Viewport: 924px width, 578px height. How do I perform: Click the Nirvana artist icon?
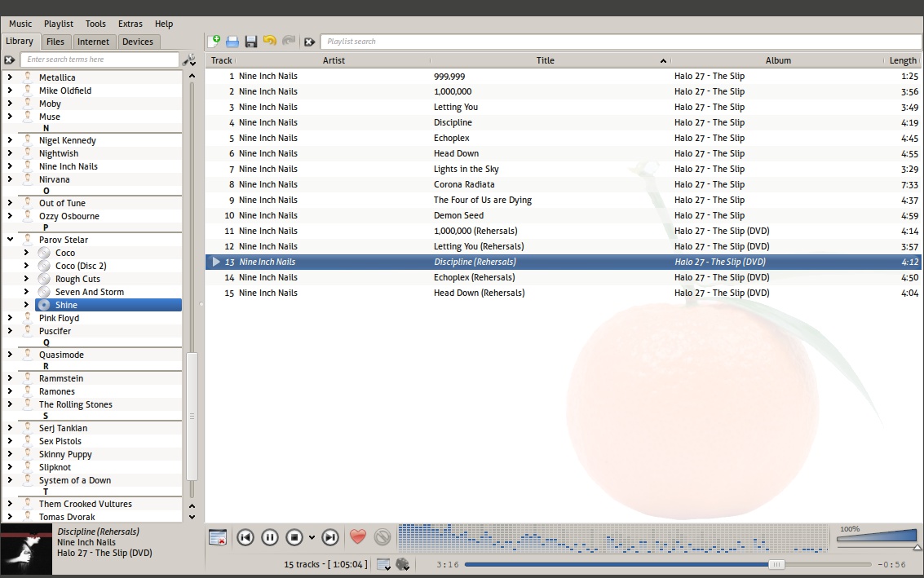point(28,179)
